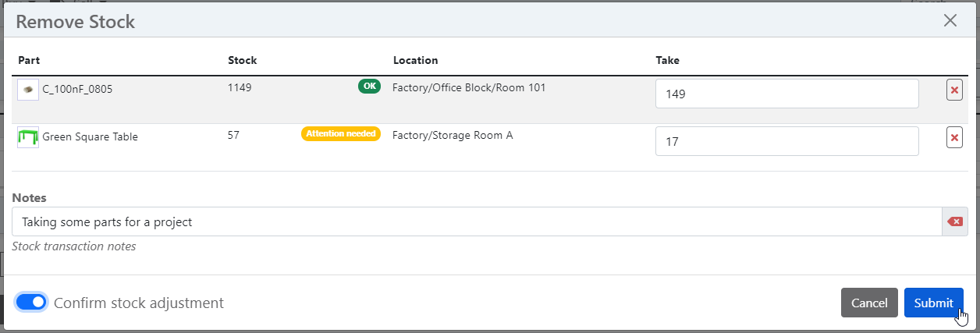Click the Green Square Table thumbnail image

point(28,137)
